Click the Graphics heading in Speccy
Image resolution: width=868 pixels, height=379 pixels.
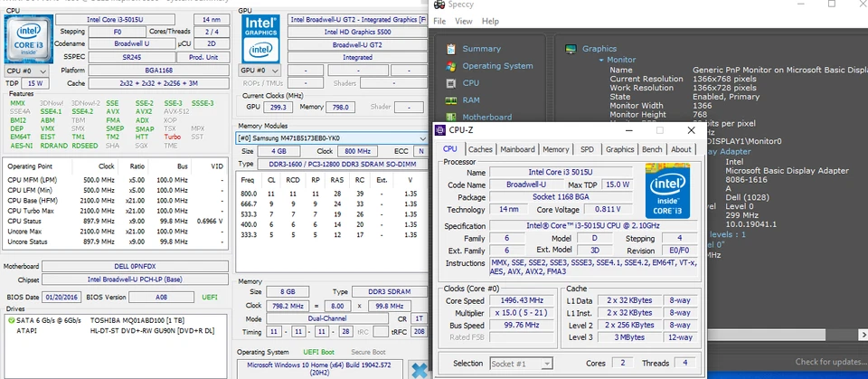click(599, 49)
